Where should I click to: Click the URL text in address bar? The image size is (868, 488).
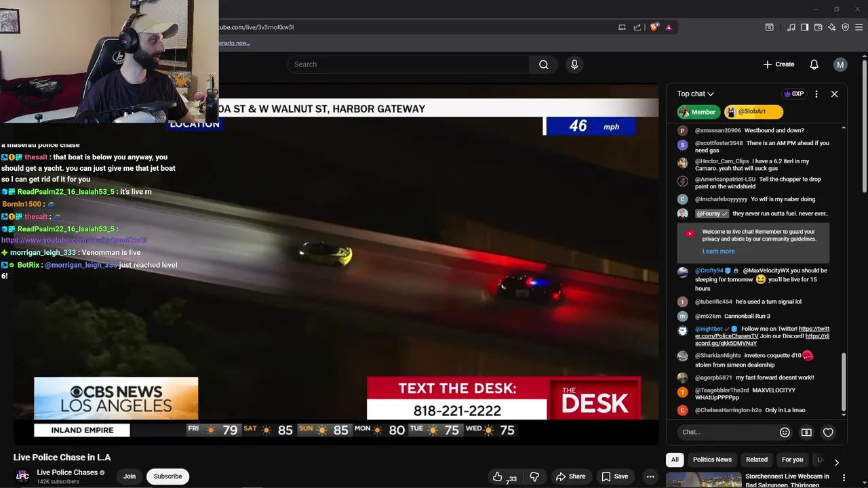tap(256, 27)
